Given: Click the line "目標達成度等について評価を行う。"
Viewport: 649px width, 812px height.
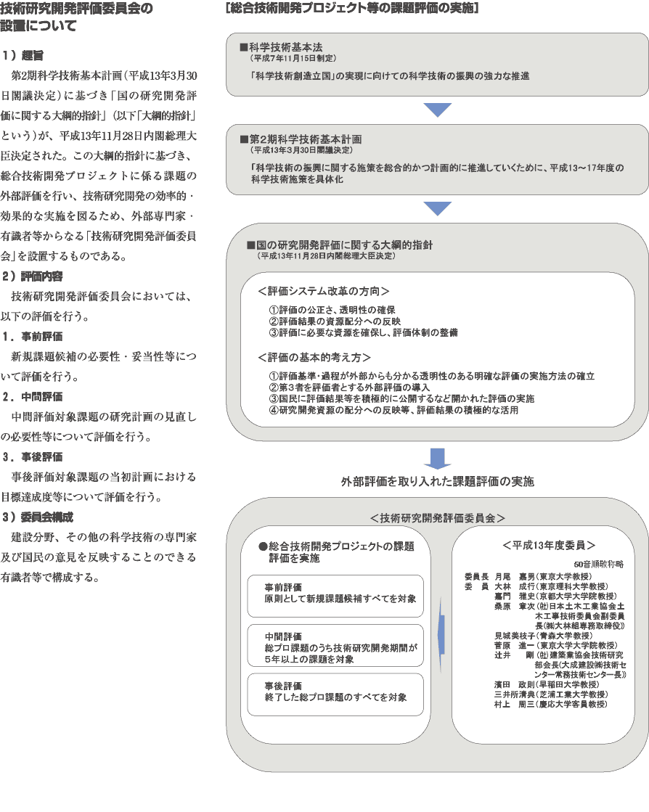Looking at the screenshot, I should pos(81,497).
